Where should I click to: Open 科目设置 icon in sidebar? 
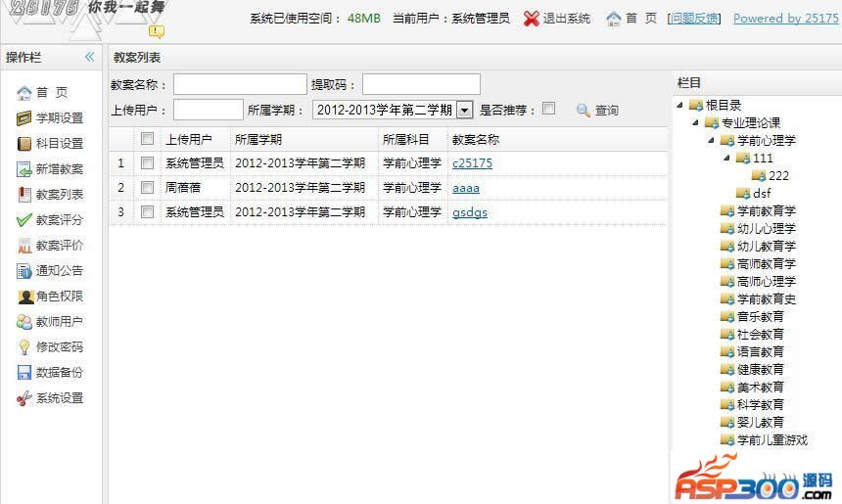pos(24,143)
